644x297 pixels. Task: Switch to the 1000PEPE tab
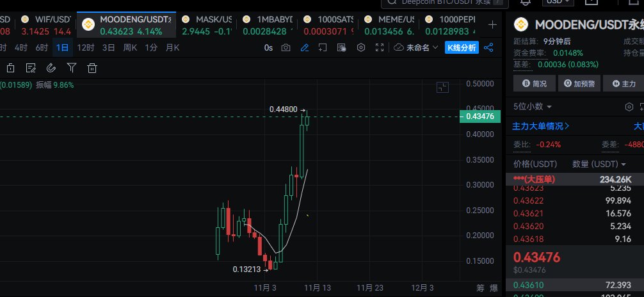point(450,25)
